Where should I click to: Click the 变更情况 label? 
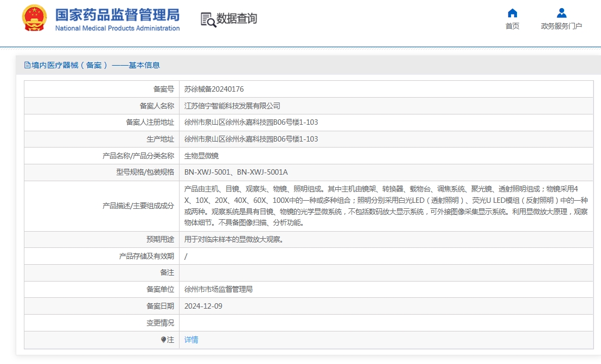click(160, 323)
